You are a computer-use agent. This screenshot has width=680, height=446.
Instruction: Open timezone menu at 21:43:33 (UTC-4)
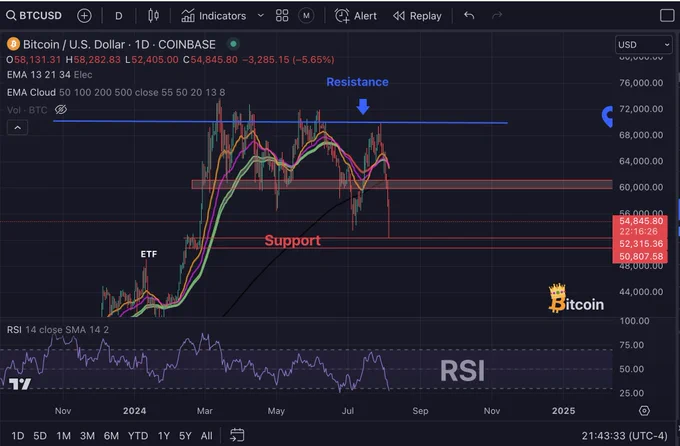(624, 436)
